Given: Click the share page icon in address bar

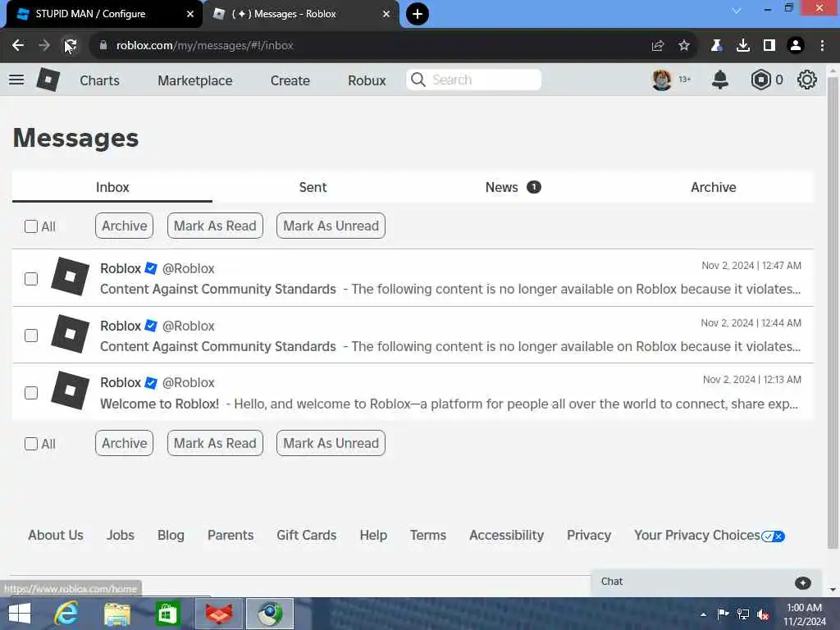Looking at the screenshot, I should 658,46.
